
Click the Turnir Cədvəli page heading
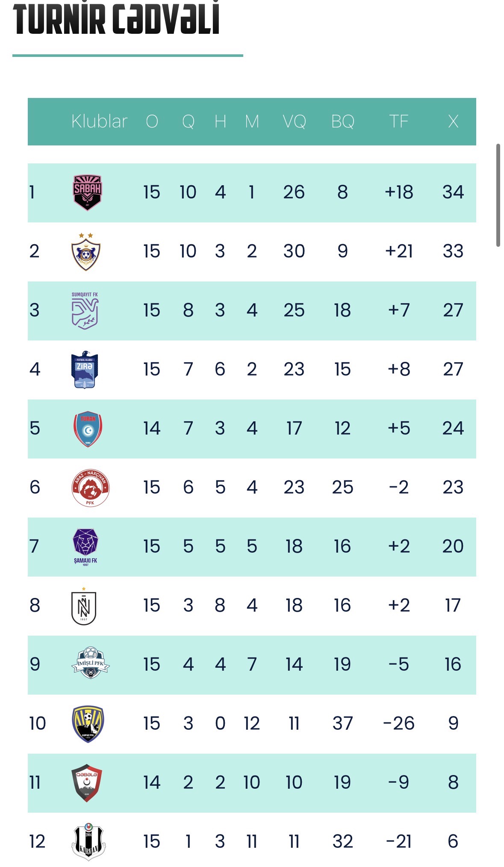click(116, 19)
